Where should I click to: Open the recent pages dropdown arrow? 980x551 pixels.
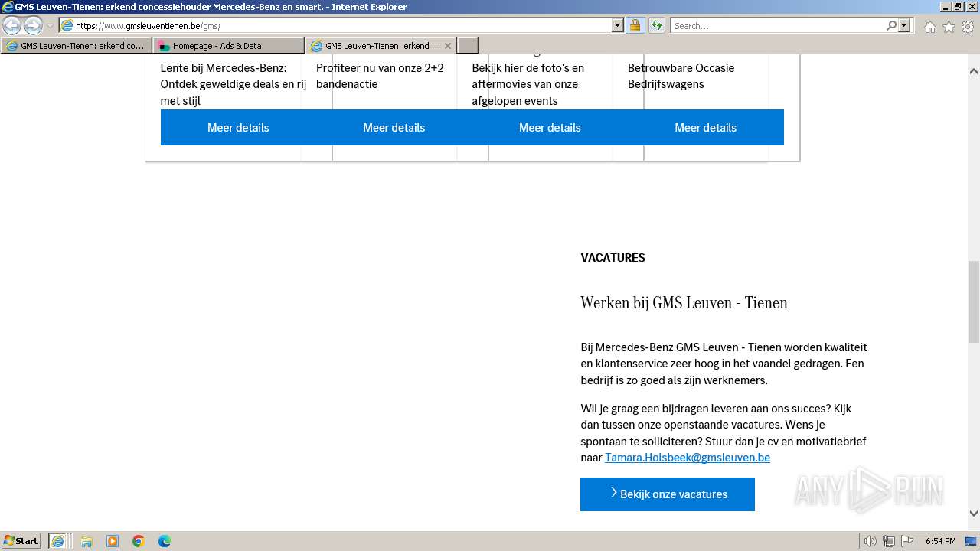click(51, 26)
